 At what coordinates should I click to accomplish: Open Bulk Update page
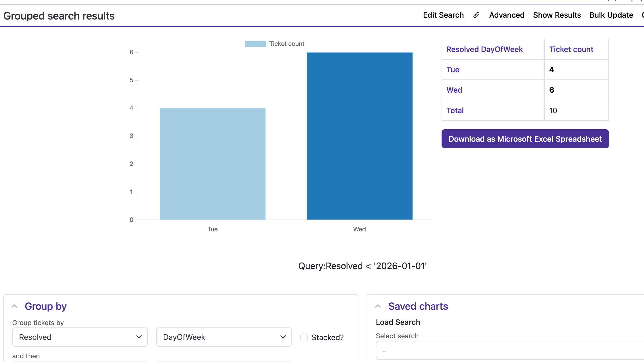611,15
